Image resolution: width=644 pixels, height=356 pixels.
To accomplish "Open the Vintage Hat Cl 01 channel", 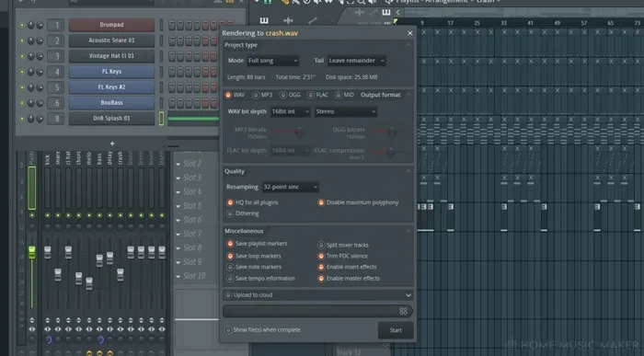I will 111,56.
